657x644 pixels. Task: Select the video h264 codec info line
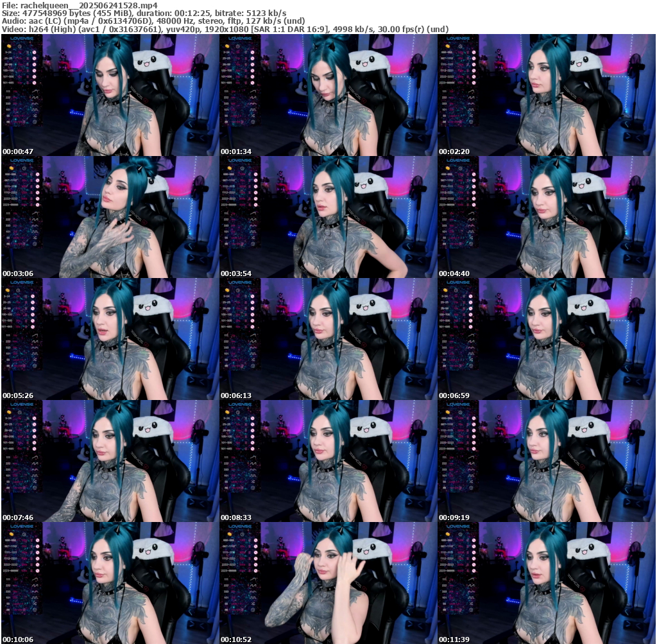tap(225, 29)
